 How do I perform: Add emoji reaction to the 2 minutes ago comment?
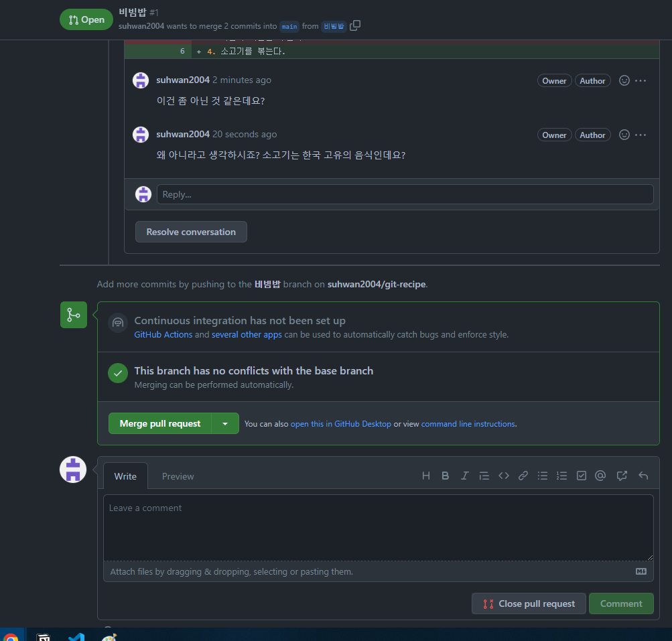tap(624, 80)
